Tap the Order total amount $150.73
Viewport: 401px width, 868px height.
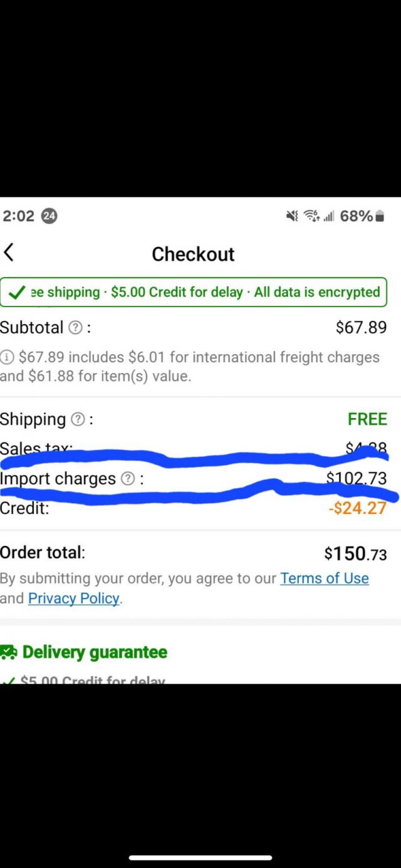click(x=355, y=553)
